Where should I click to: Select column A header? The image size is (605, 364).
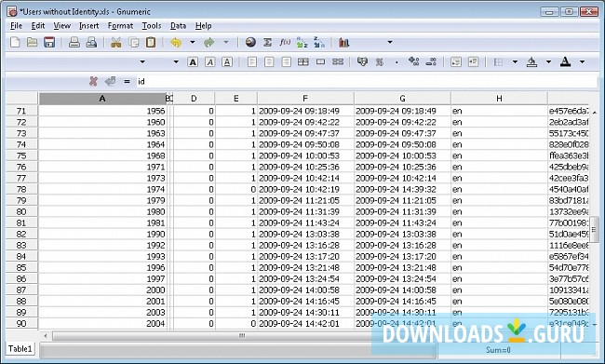pyautogui.click(x=102, y=99)
